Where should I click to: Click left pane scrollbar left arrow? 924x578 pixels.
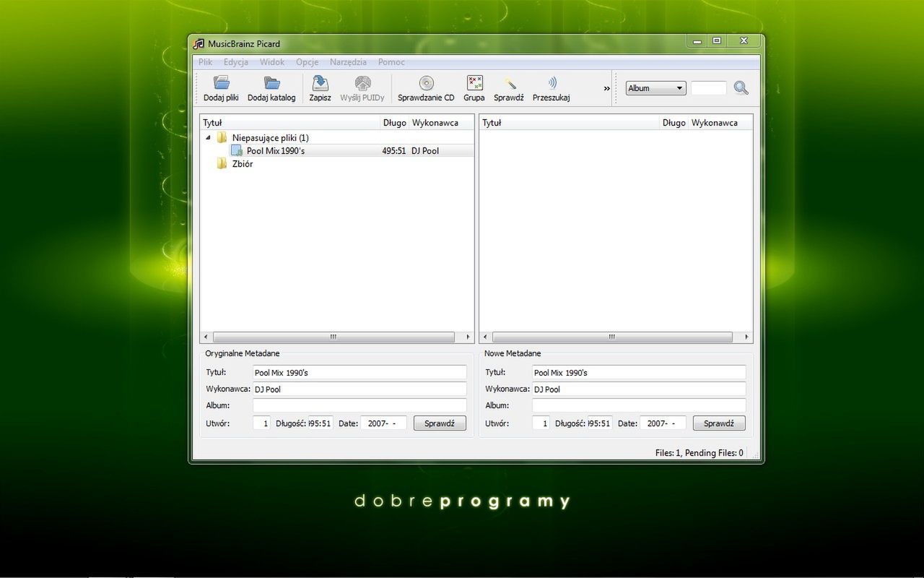point(206,337)
